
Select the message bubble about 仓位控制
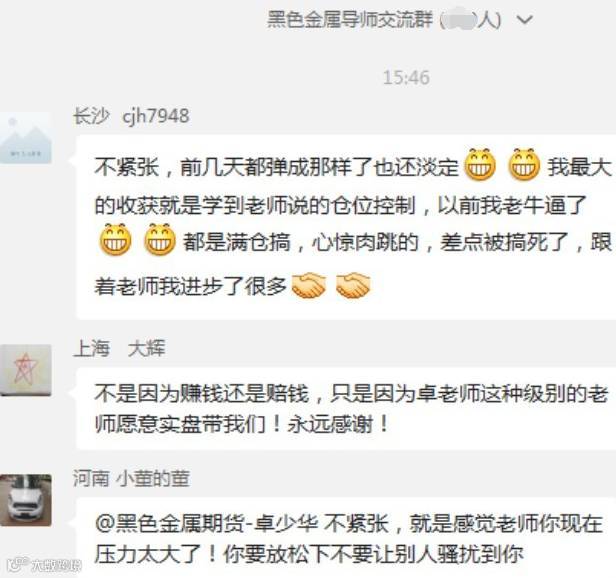(346, 227)
